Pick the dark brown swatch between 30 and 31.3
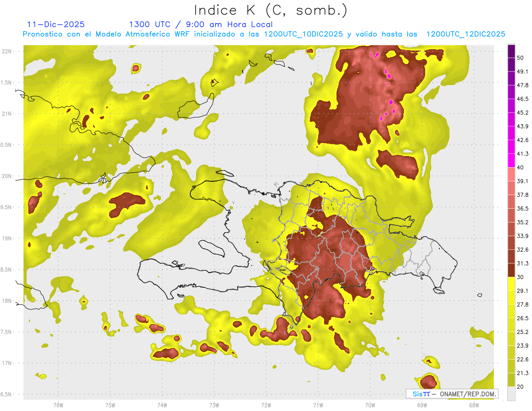532x411 pixels. point(511,270)
